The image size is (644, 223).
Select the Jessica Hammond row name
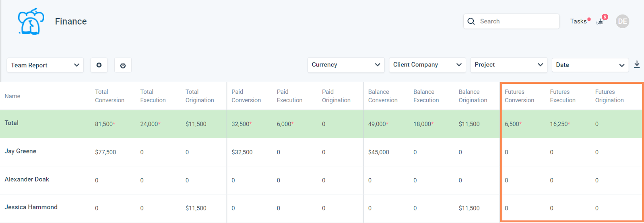coord(31,207)
